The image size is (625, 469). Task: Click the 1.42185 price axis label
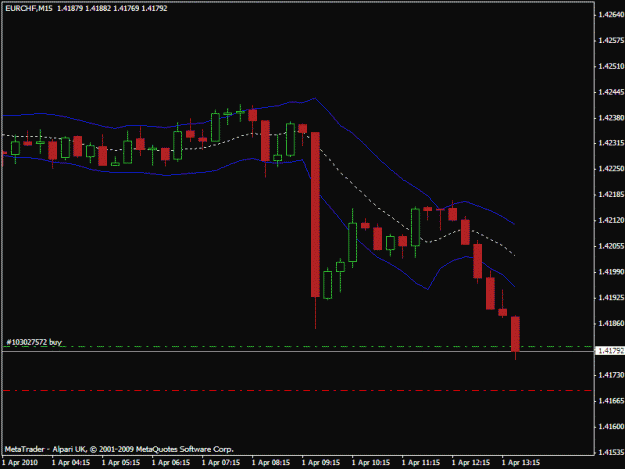611,194
